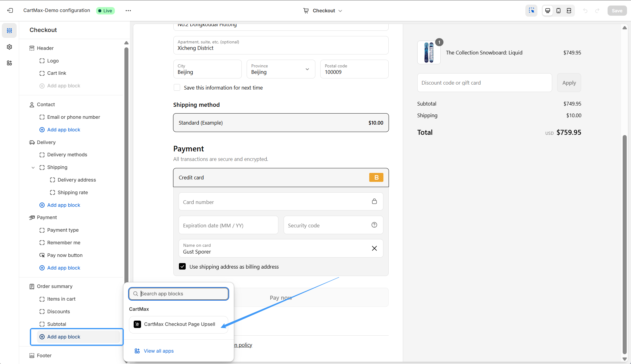Image resolution: width=631 pixels, height=364 pixels.
Task: Uncheck Use shipping address as billing address
Action: (182, 266)
